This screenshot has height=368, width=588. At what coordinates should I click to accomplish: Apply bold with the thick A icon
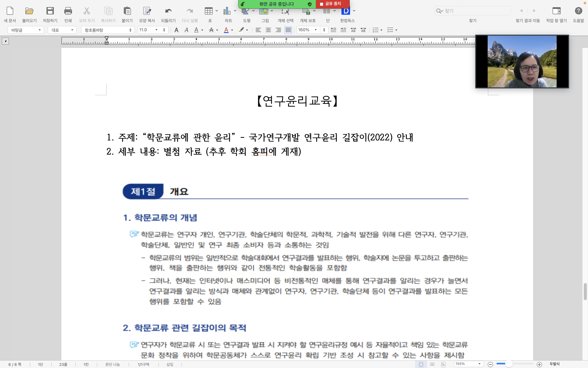coord(176,30)
